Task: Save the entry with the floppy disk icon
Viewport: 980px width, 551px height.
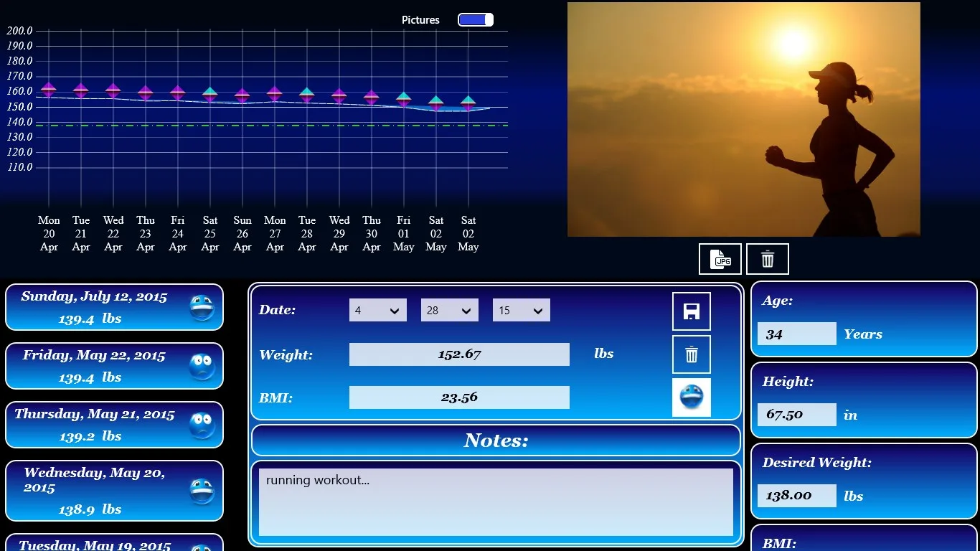Action: [692, 311]
